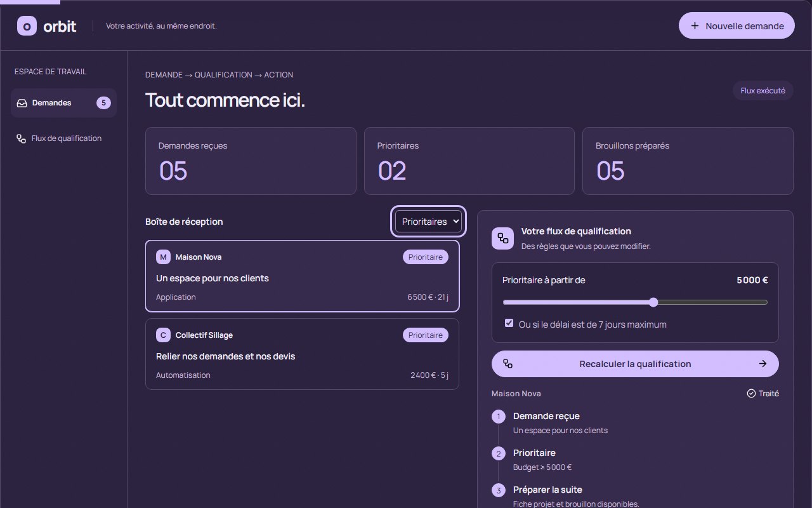Click the flow icon beside Votre flux de qualification
This screenshot has height=508, width=812.
click(503, 238)
